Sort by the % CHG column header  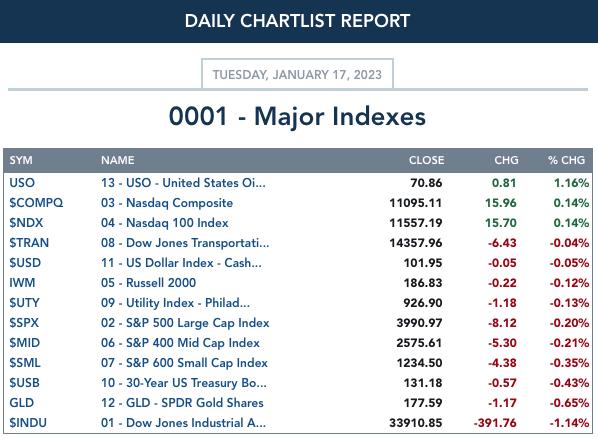566,160
